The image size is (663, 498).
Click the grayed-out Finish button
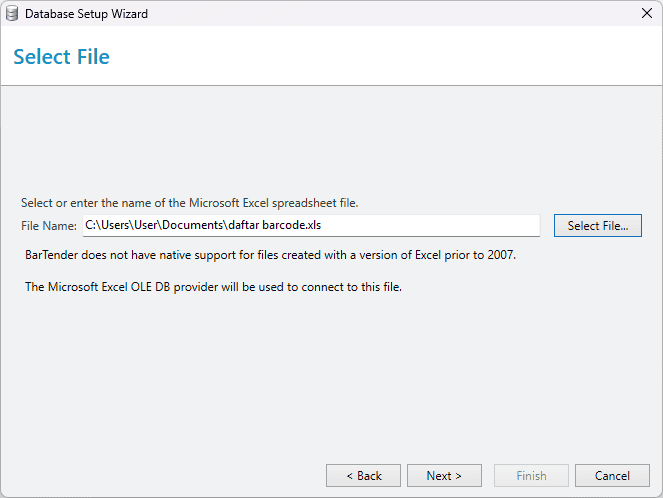[531, 476]
